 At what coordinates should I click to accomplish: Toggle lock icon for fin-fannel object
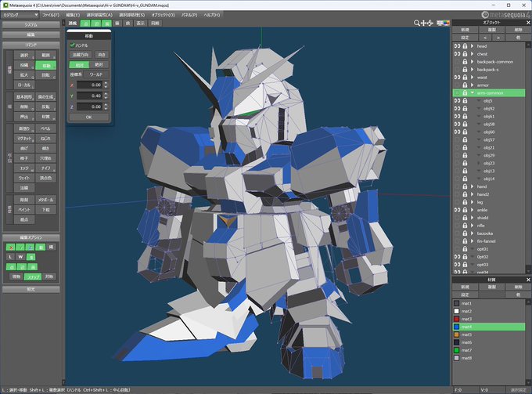465,241
